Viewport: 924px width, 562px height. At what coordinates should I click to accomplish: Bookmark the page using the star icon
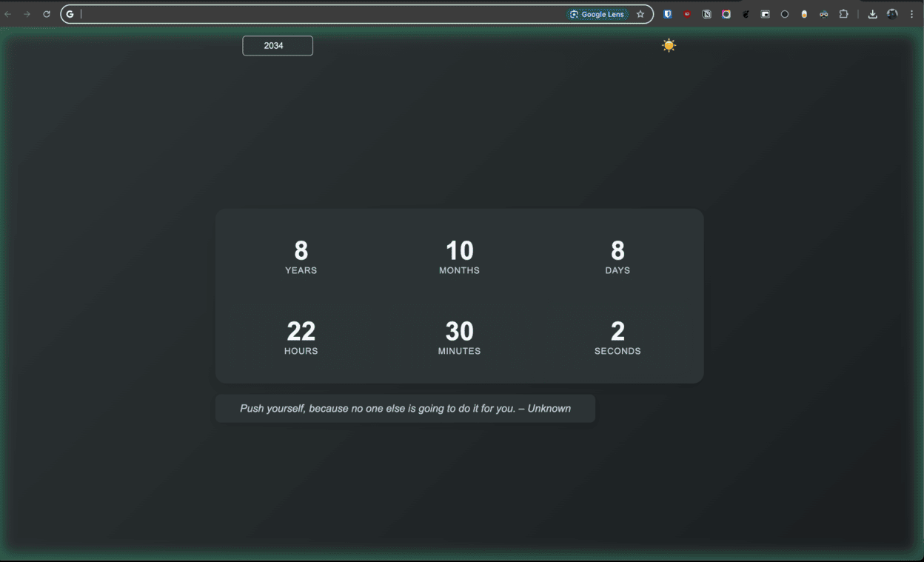640,13
